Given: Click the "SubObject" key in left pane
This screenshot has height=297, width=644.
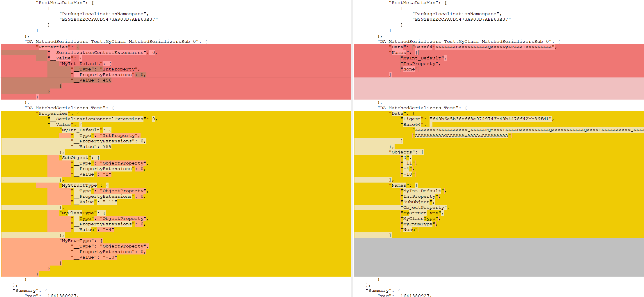Looking at the screenshot, I should (x=75, y=158).
